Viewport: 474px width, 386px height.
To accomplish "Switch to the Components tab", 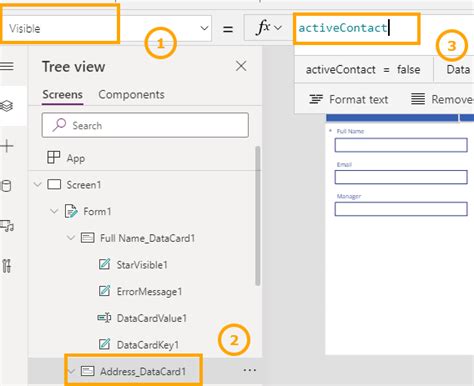I will click(x=131, y=95).
